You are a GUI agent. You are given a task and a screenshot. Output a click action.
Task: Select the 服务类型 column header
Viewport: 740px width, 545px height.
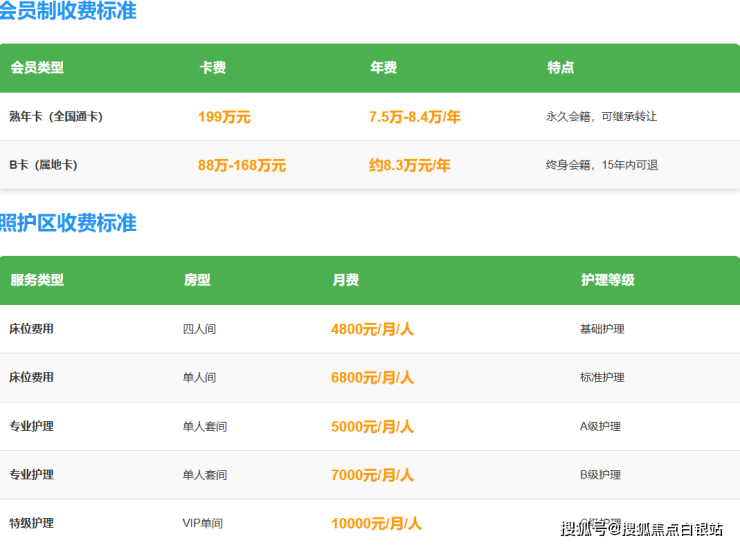click(37, 280)
